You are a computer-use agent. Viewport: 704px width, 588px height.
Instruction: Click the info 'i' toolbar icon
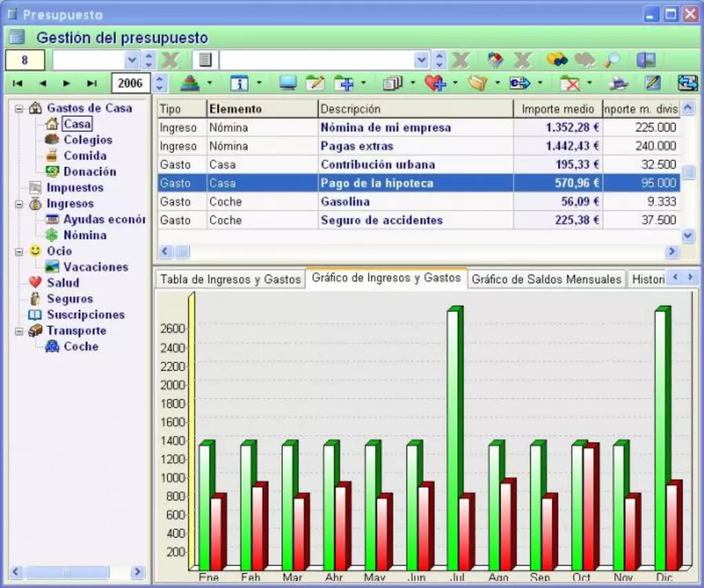pyautogui.click(x=239, y=84)
